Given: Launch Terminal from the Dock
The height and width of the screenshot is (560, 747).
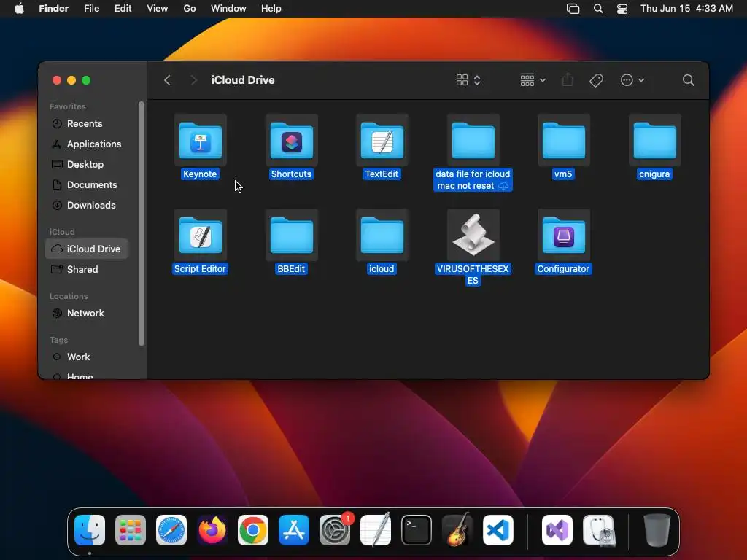Looking at the screenshot, I should click(417, 530).
